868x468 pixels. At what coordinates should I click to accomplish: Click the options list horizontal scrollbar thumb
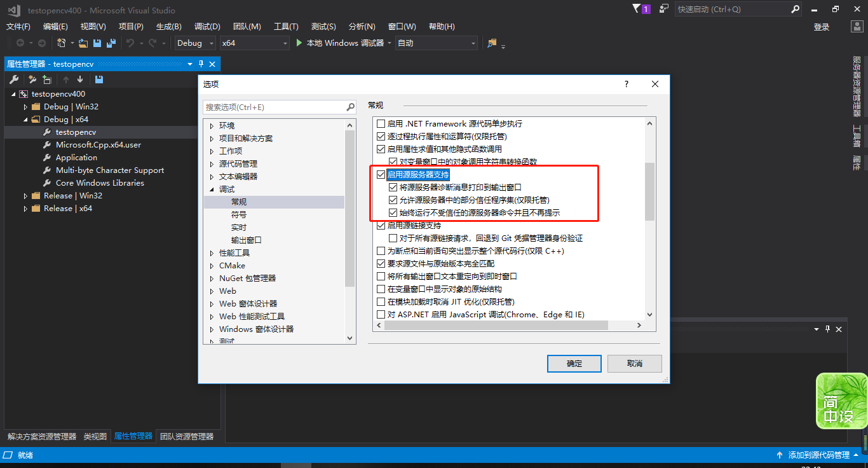496,326
